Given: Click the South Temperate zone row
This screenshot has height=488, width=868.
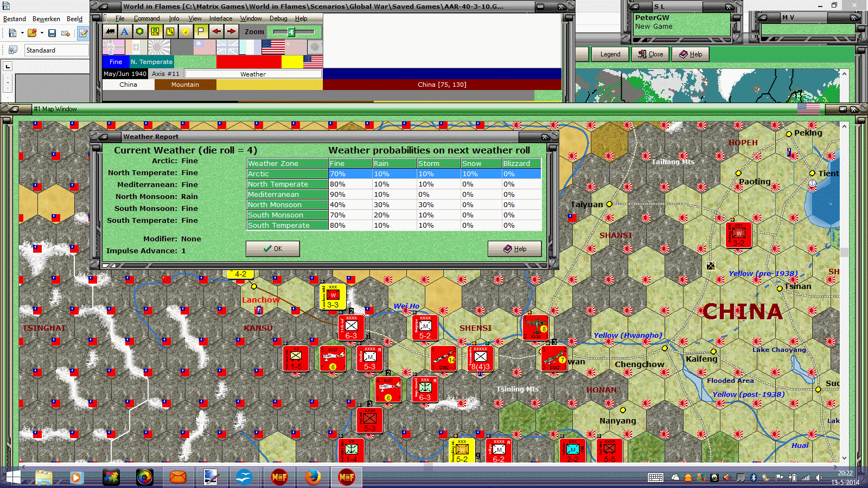Looking at the screenshot, I should [x=394, y=226].
